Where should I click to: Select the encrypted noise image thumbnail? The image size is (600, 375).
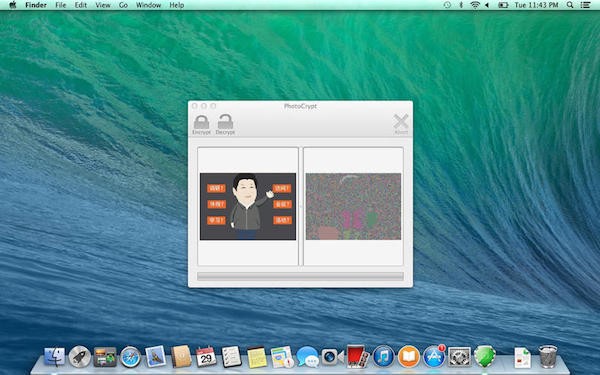(x=353, y=207)
